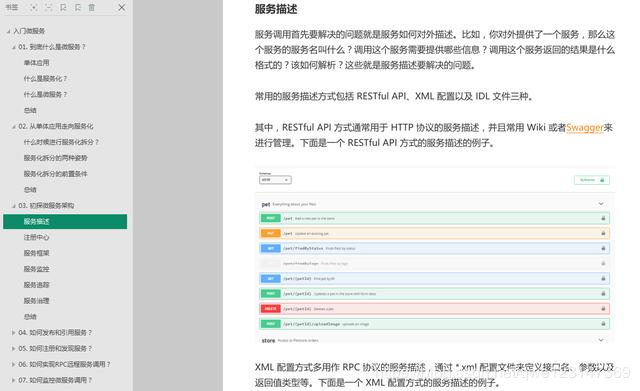Image resolution: width=640 pixels, height=391 pixels.
Task: Select bookmark 06. 如何实现RPC远程服务调用？
Action: point(64,364)
